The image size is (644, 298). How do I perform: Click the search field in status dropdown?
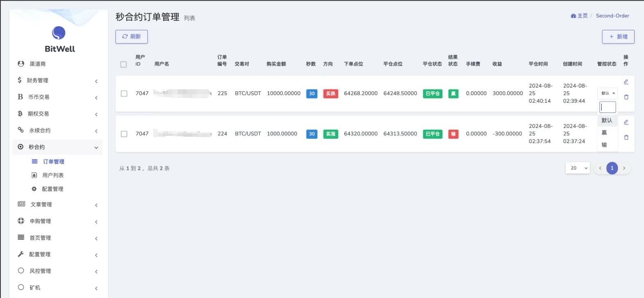[608, 107]
